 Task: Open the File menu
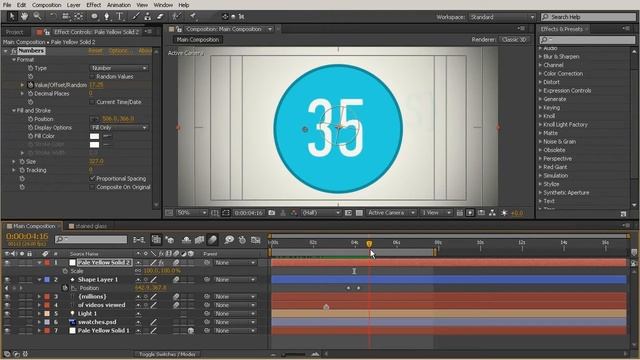7,5
